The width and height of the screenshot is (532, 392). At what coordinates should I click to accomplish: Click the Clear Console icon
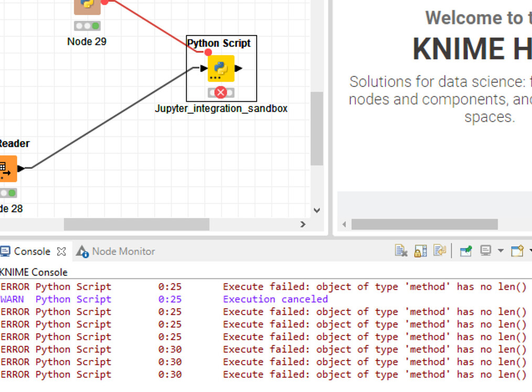400,251
